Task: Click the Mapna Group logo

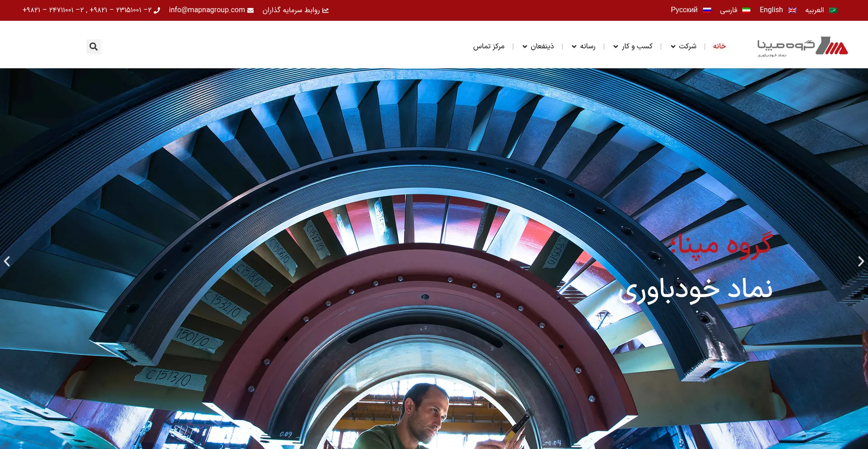Action: pos(802,47)
